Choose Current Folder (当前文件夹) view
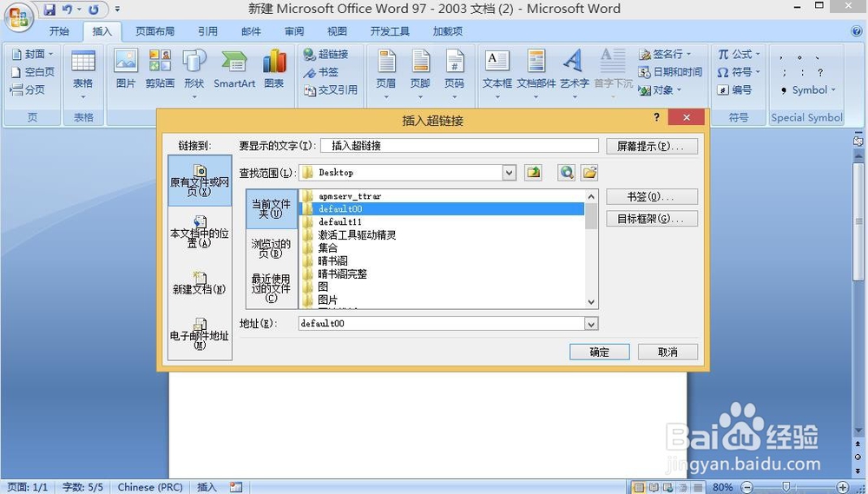 (271, 208)
